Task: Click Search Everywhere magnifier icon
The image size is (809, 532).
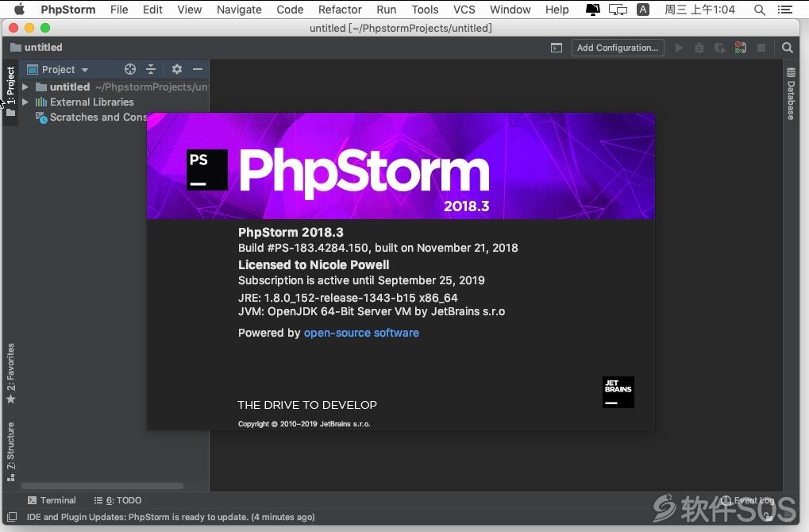Action: [787, 48]
